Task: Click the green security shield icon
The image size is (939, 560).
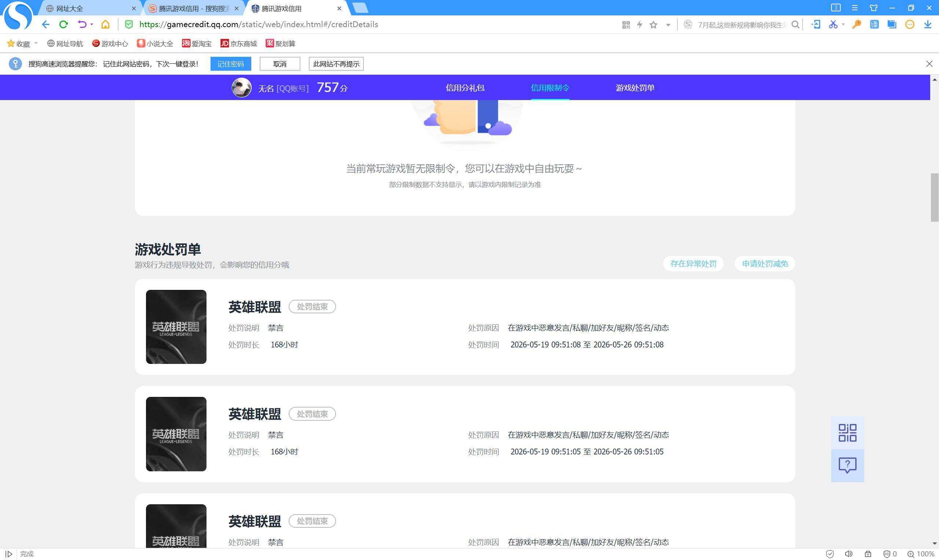Action: click(x=129, y=25)
